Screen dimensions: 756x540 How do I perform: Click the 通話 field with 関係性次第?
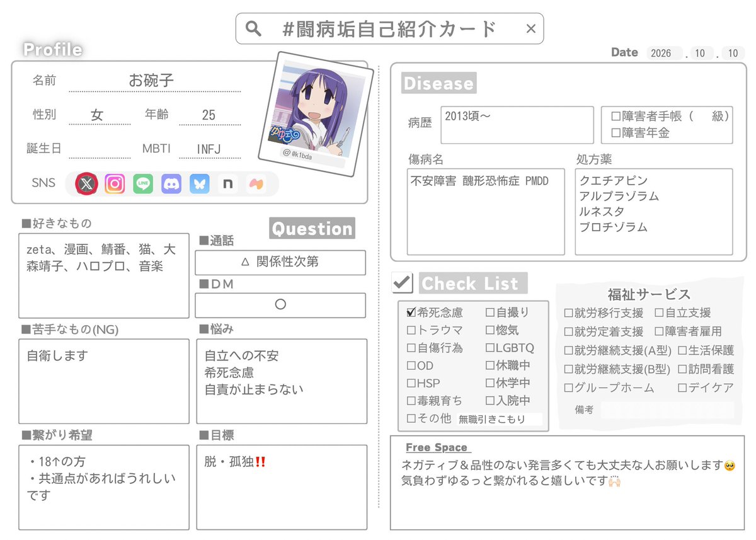coord(280,263)
